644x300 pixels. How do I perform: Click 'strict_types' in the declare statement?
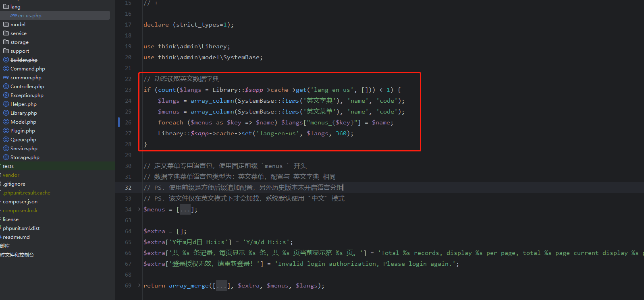tap(198, 25)
